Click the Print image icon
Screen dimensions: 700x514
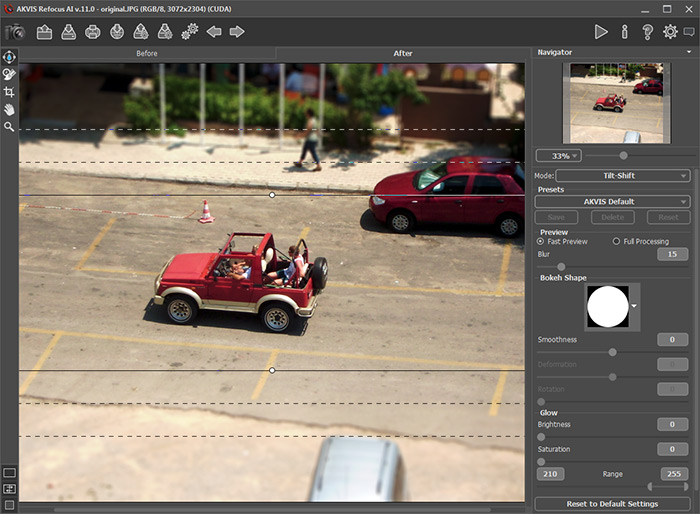point(92,32)
